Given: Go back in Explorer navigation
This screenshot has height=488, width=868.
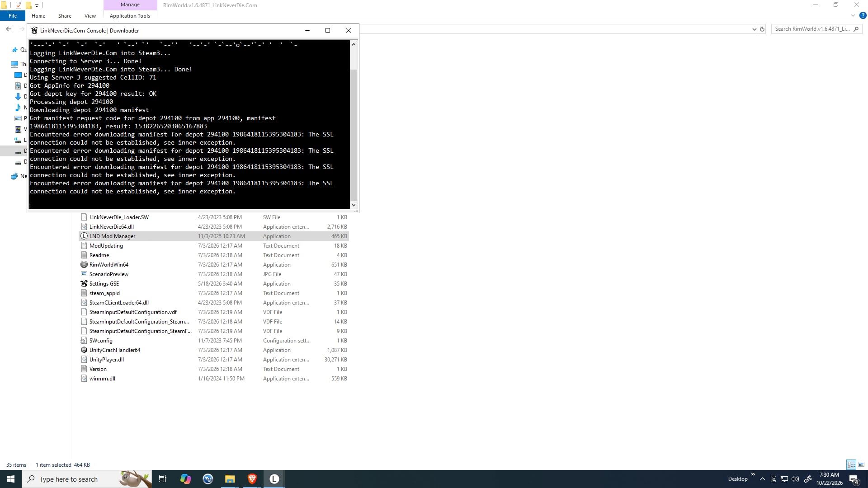Looking at the screenshot, I should pyautogui.click(x=9, y=29).
